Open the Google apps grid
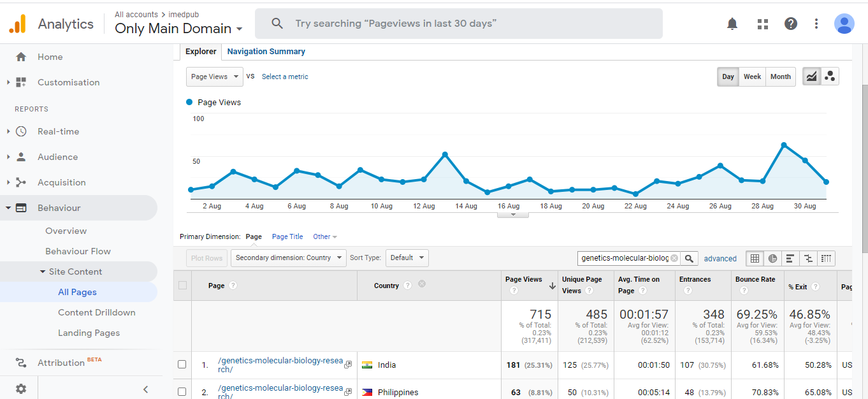The height and width of the screenshot is (399, 868). pos(762,24)
